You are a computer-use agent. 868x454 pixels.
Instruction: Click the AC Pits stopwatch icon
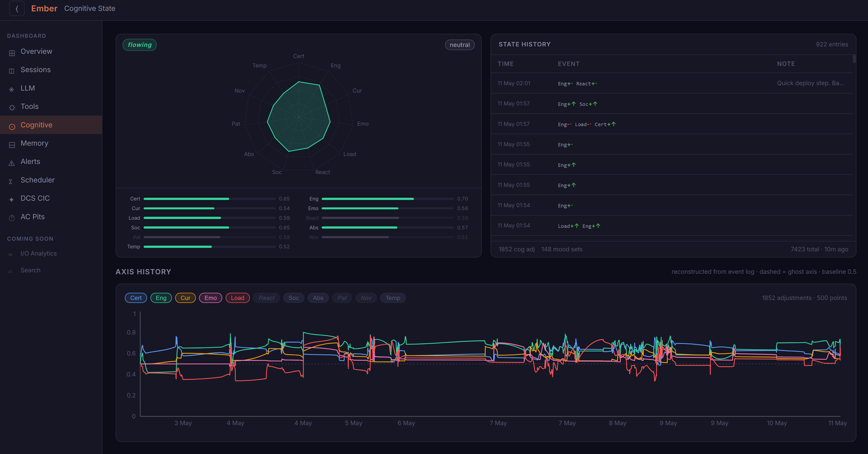coord(12,218)
